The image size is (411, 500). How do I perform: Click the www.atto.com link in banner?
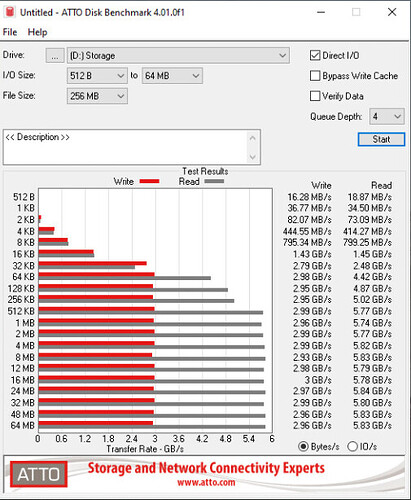[x=206, y=482]
